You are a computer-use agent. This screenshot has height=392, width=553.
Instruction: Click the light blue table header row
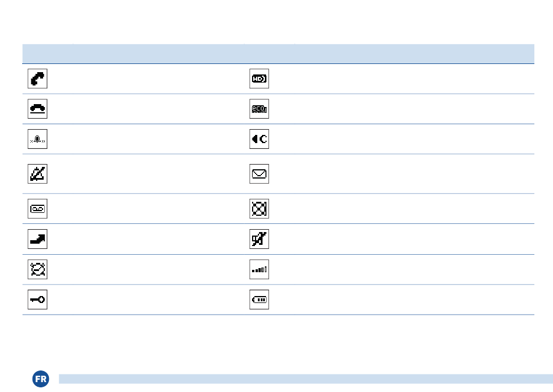click(x=278, y=54)
